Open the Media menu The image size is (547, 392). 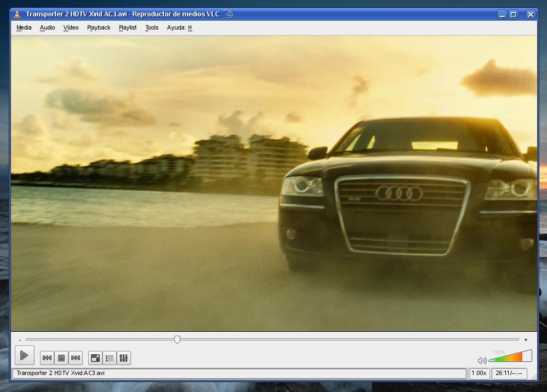point(24,27)
